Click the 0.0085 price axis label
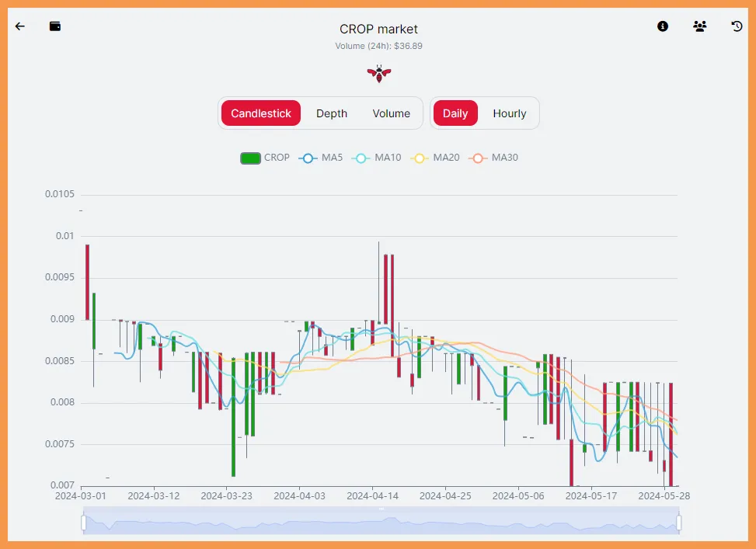The width and height of the screenshot is (756, 549). [x=60, y=361]
